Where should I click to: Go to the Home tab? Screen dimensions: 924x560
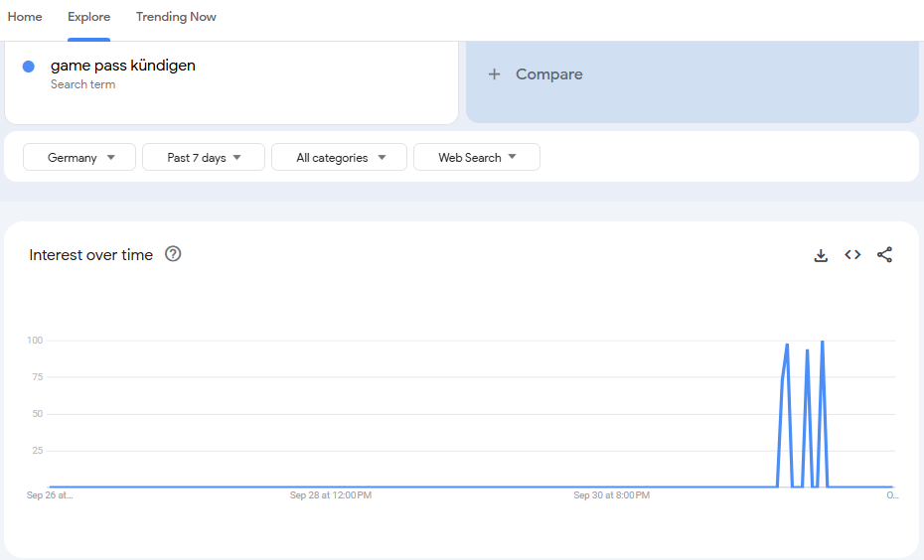point(25,17)
